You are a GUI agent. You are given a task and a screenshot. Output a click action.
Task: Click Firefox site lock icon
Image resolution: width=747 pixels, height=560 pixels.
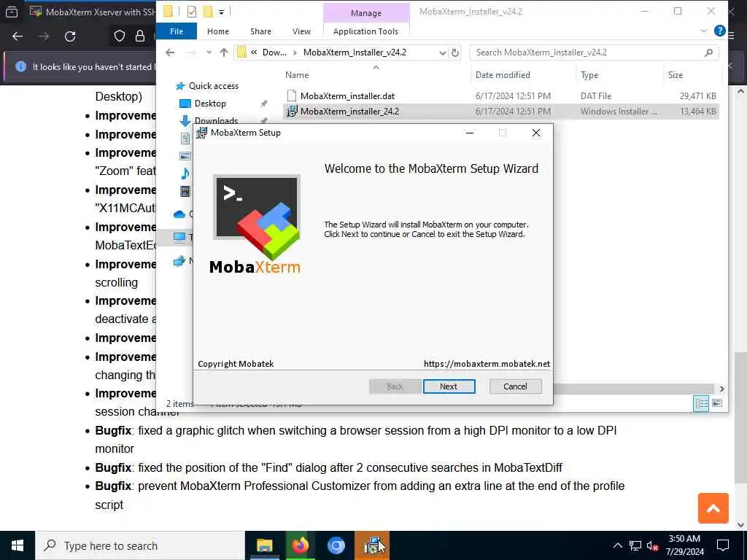click(140, 36)
